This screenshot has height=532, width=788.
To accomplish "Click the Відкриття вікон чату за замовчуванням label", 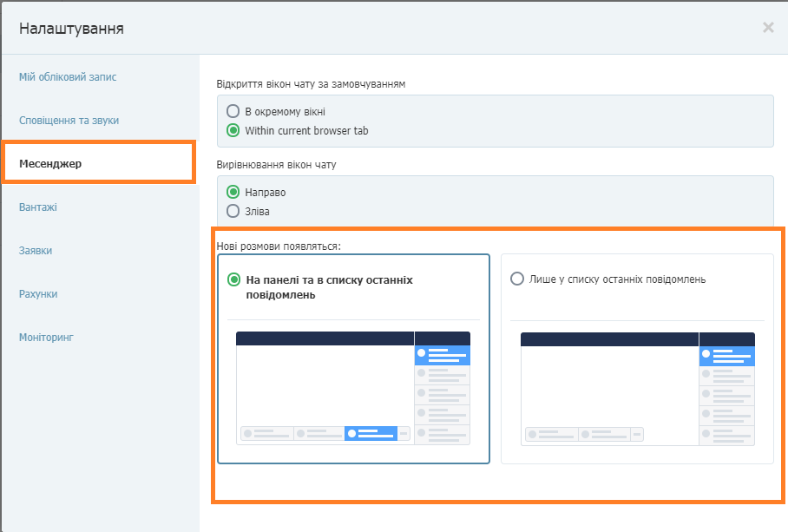I will coord(311,84).
